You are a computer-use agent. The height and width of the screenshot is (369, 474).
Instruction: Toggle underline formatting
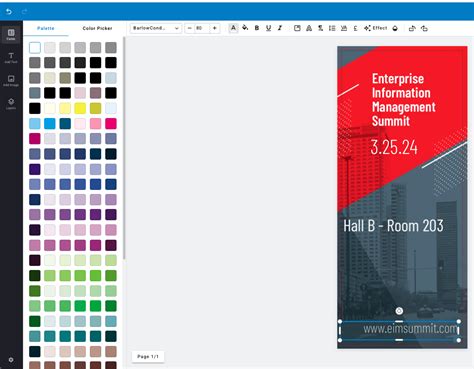point(268,28)
